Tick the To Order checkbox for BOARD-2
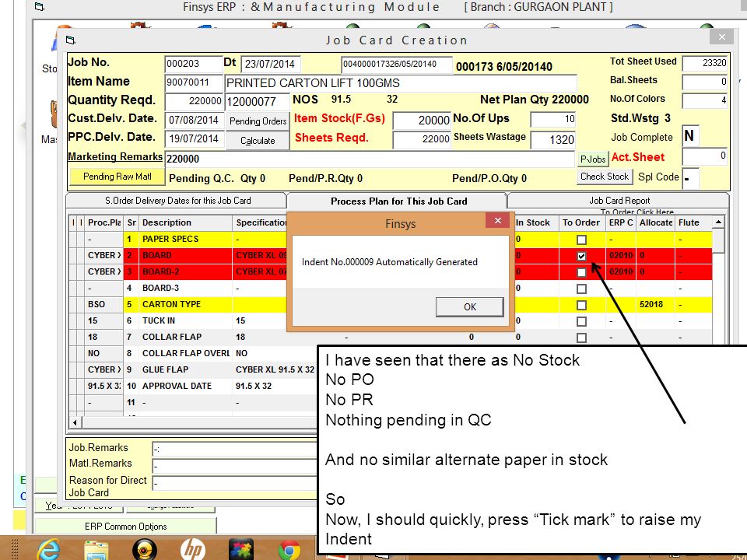The image size is (747, 560). [581, 272]
